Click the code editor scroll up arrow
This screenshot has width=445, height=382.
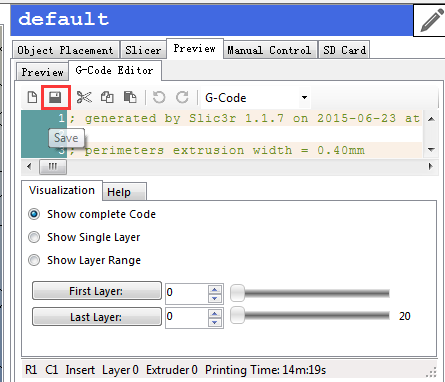coord(431,119)
